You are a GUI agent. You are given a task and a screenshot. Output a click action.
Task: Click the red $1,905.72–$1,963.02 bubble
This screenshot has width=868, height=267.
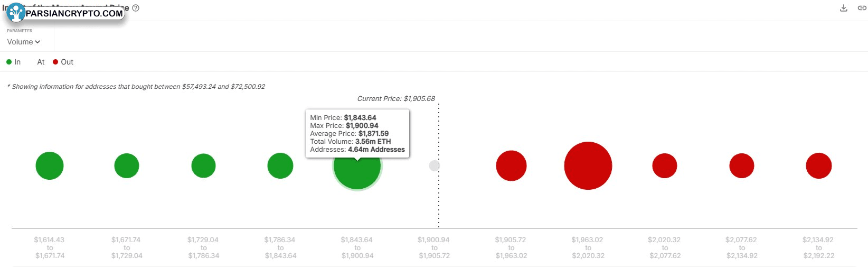pyautogui.click(x=511, y=165)
